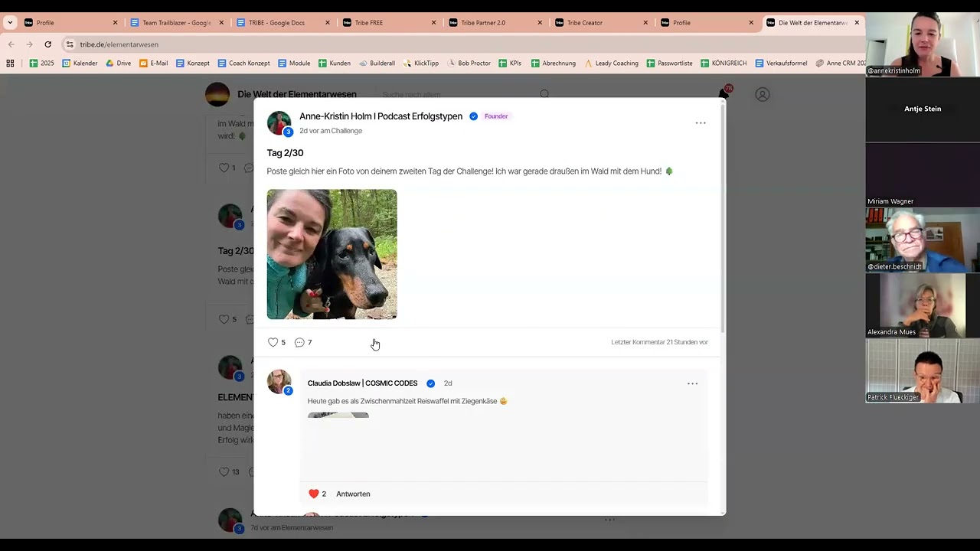Click browser back arrow

pyautogui.click(x=11, y=44)
